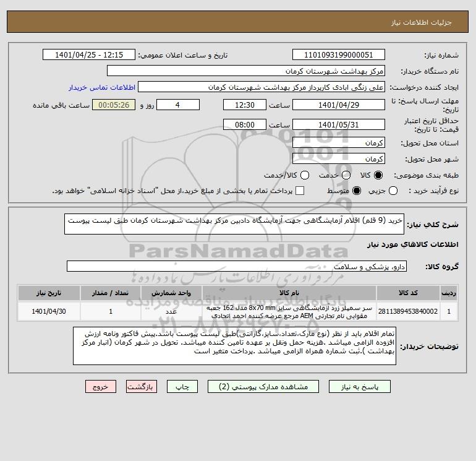The width and height of the screenshot is (476, 461).
Task: Click the کد کالا column header
Action: point(408,293)
